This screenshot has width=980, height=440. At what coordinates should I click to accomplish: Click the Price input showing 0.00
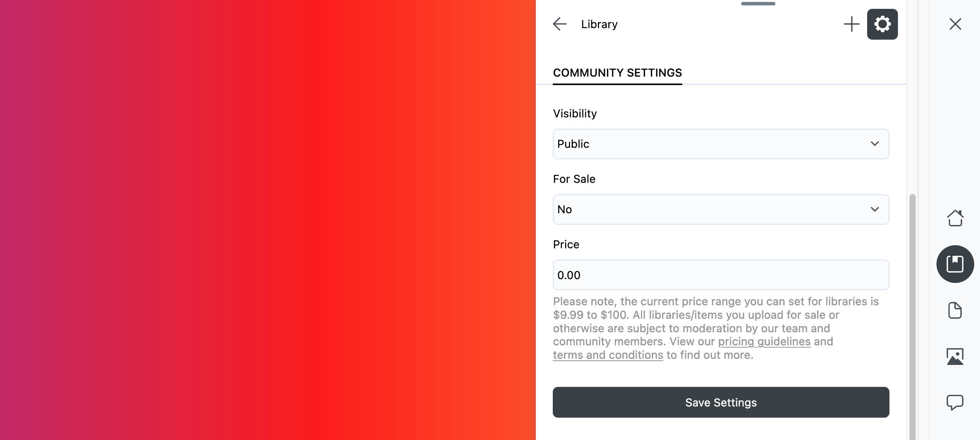tap(721, 275)
